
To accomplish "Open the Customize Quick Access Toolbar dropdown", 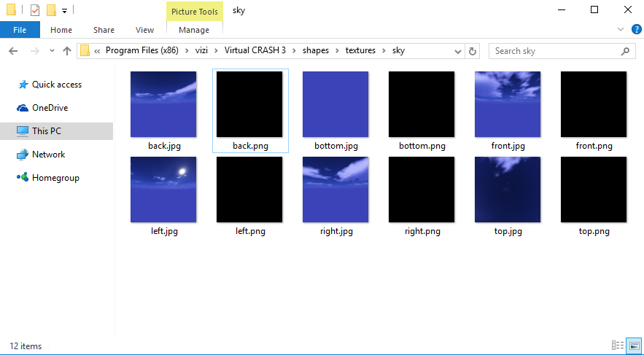I will [64, 11].
